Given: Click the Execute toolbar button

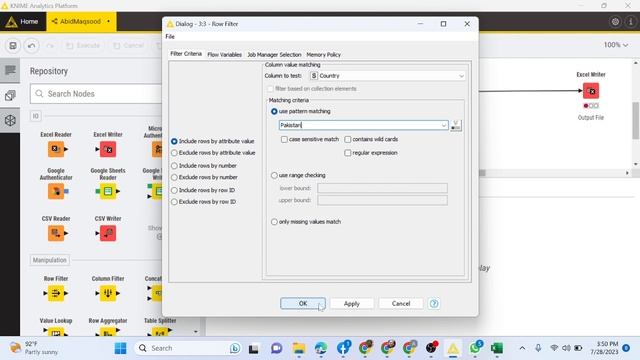Looking at the screenshot, I should (83, 45).
